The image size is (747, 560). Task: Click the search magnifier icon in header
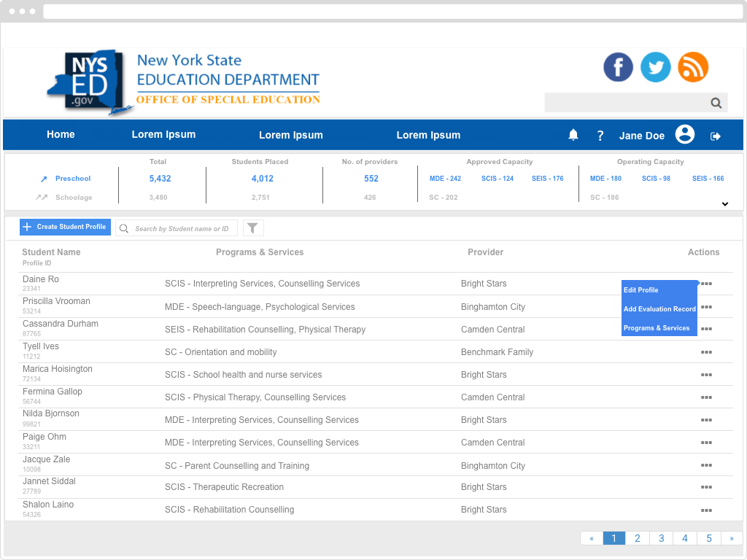(x=716, y=103)
